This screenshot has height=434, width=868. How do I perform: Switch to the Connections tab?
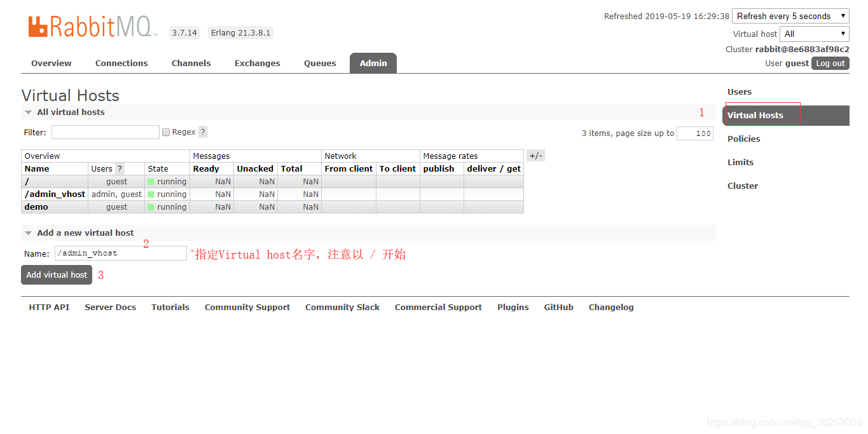tap(121, 63)
